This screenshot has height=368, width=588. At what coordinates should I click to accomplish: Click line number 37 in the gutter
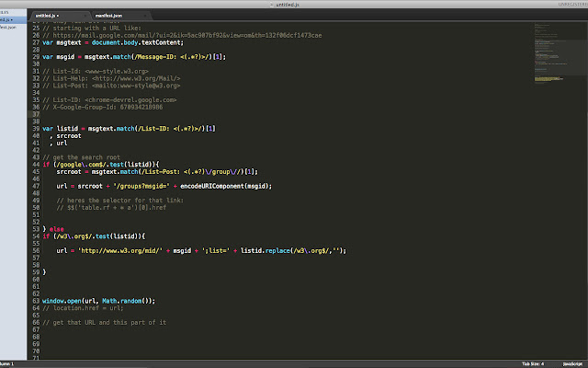(36, 114)
